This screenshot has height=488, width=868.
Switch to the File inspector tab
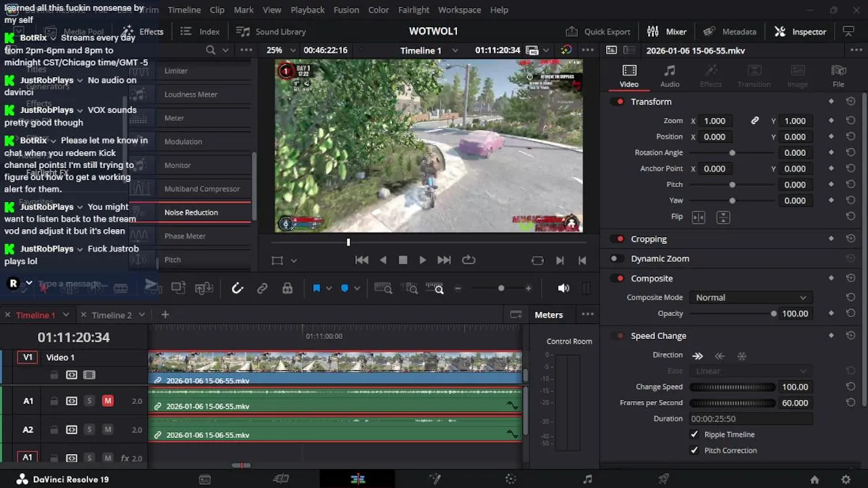(839, 76)
